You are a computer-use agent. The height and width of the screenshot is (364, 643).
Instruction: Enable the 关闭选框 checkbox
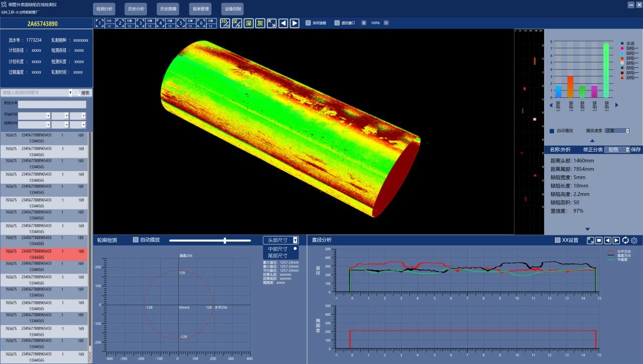click(308, 23)
